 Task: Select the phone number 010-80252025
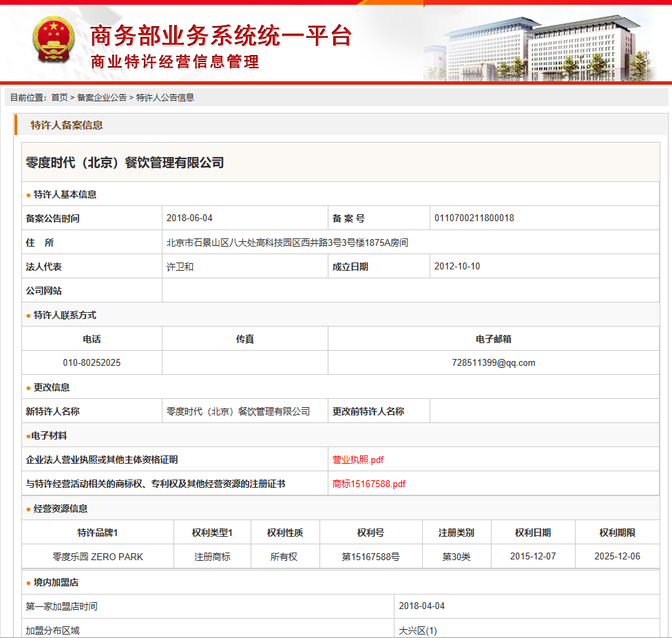(x=92, y=362)
